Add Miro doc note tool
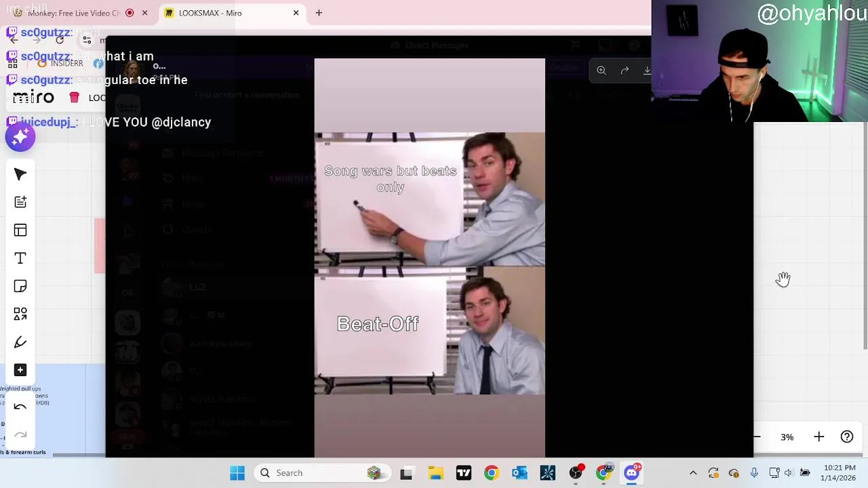The width and height of the screenshot is (868, 488). [x=20, y=202]
